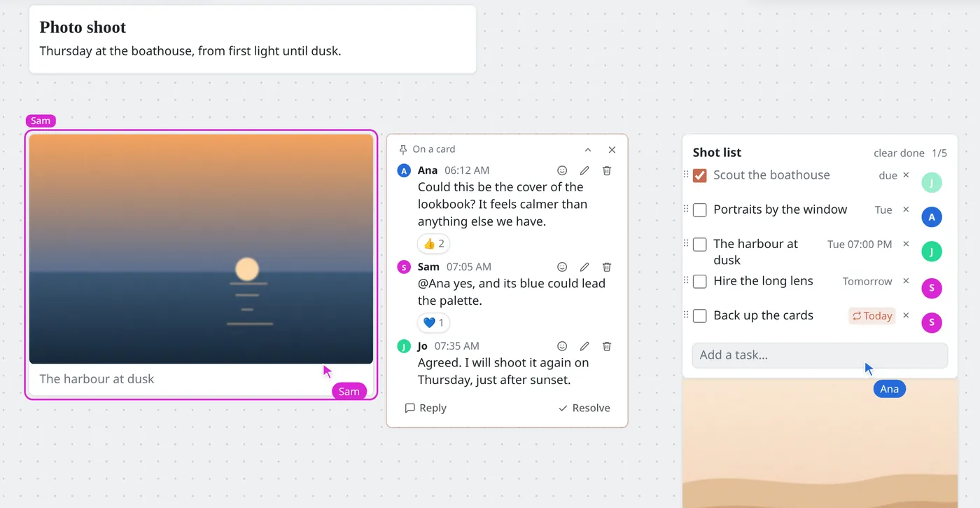980x508 pixels.
Task: Add emoji reaction to Ana's comment
Action: (562, 170)
